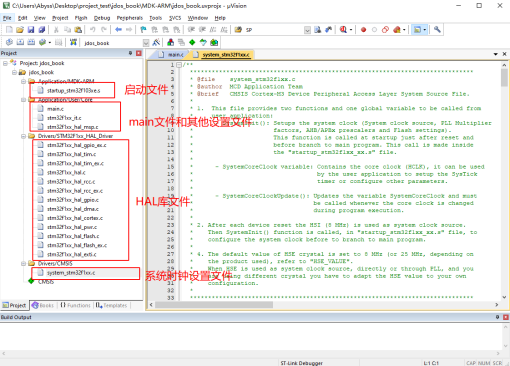The image size is (510, 366).
Task: Close the Build Output panel
Action: (506, 317)
